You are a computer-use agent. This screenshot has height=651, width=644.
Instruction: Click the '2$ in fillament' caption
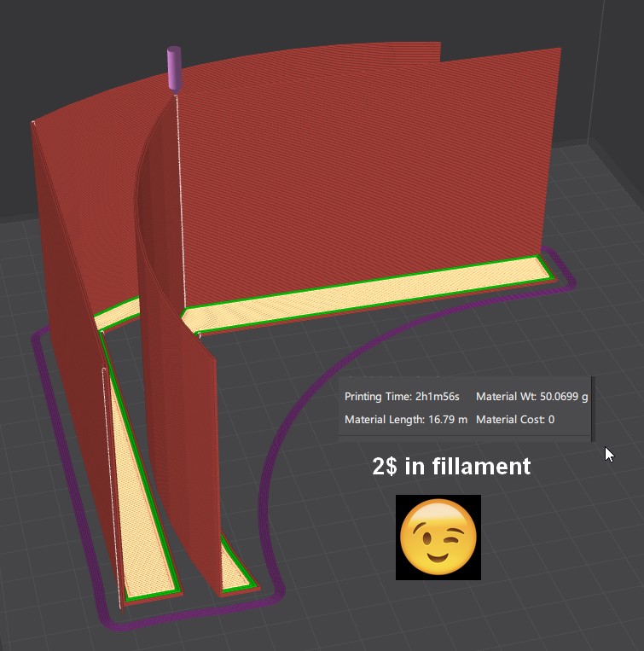coord(451,466)
